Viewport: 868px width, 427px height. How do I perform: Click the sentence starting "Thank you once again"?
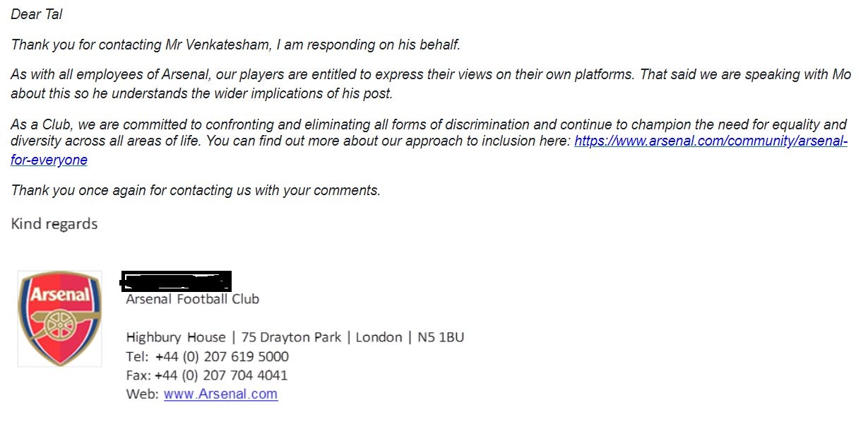tap(196, 190)
